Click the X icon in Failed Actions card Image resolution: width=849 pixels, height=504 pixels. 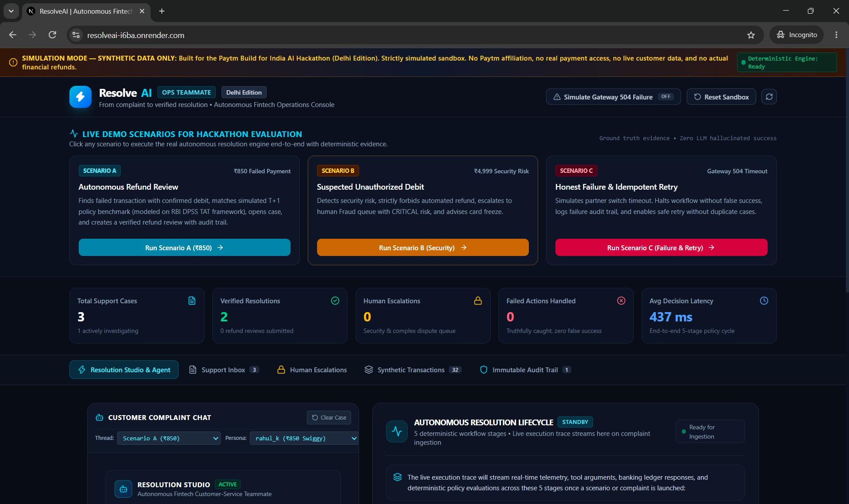point(621,301)
